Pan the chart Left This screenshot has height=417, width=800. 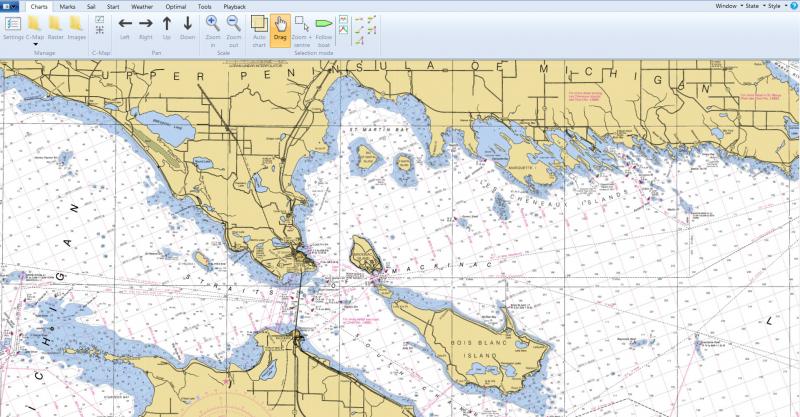click(125, 26)
